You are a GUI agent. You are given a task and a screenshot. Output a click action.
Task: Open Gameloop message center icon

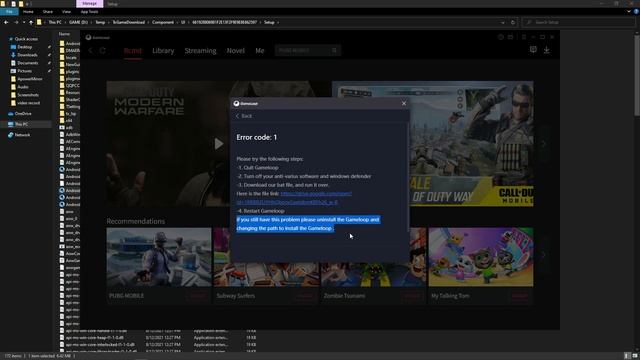(533, 50)
